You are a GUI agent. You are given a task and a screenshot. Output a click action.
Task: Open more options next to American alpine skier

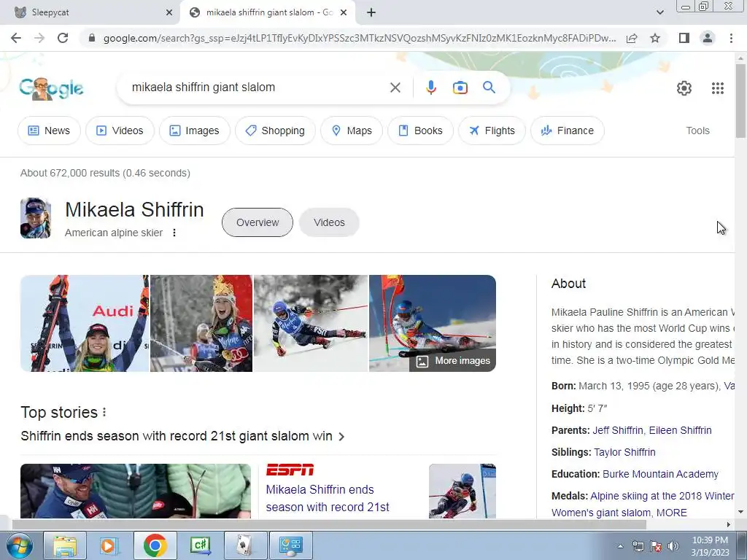pos(174,233)
